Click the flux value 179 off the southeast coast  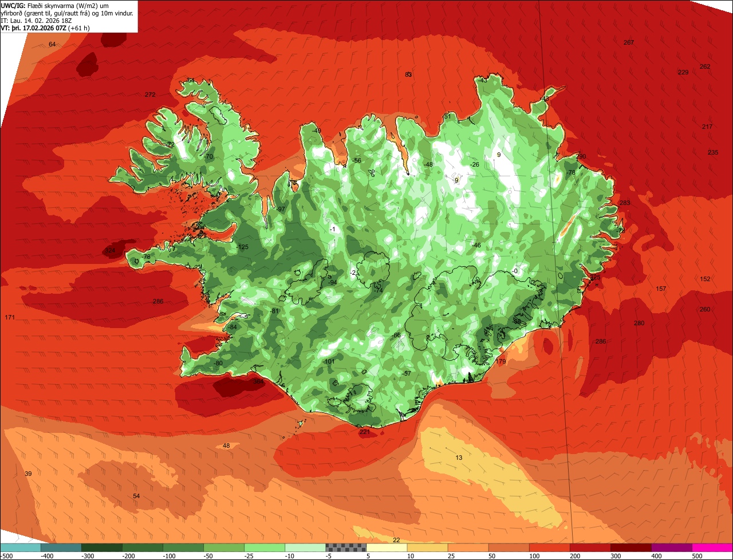(x=501, y=361)
